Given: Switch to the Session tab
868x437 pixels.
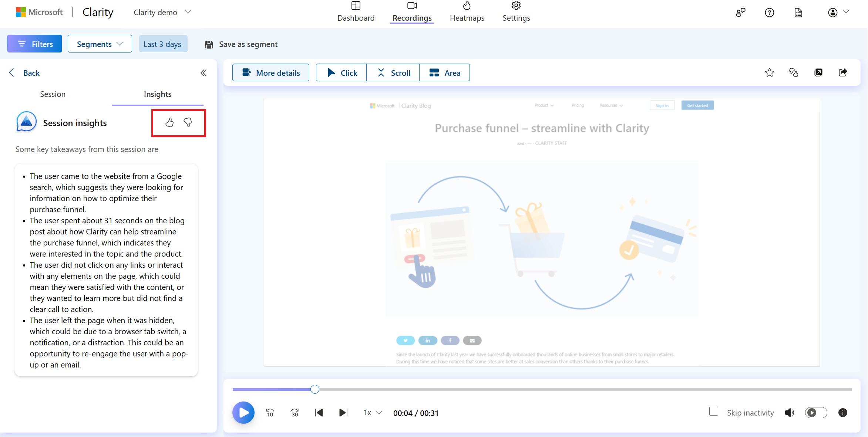Looking at the screenshot, I should 53,94.
